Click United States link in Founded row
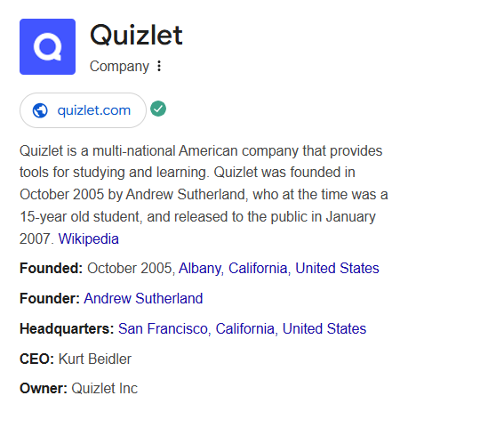This screenshot has height=428, width=504. 337,268
